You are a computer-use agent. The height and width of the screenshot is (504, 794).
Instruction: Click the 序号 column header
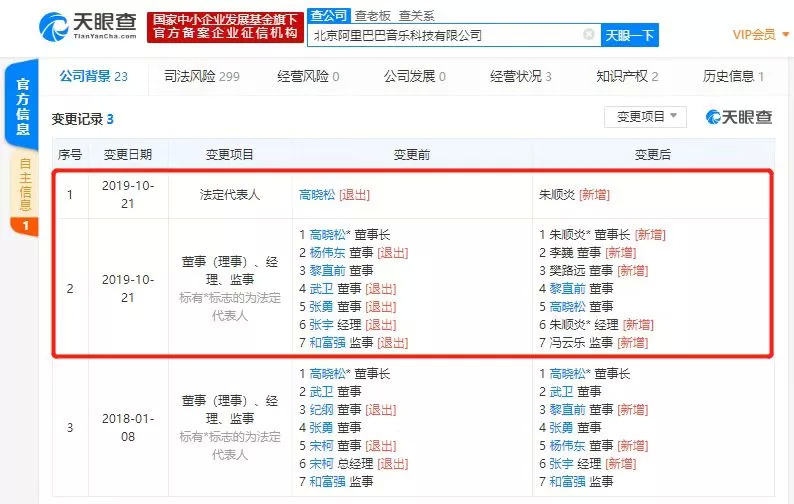point(70,154)
